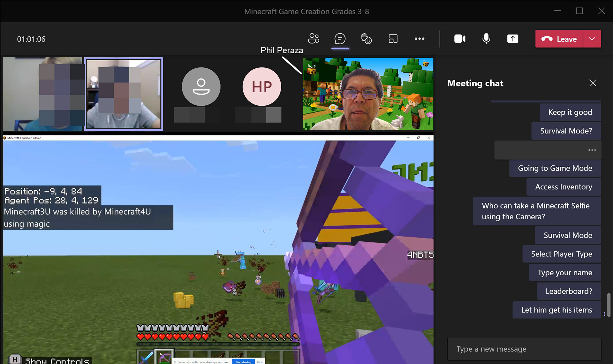613x364 pixels.
Task: Click the Minecraft Education Edition title bar icon
Action: [5, 138]
